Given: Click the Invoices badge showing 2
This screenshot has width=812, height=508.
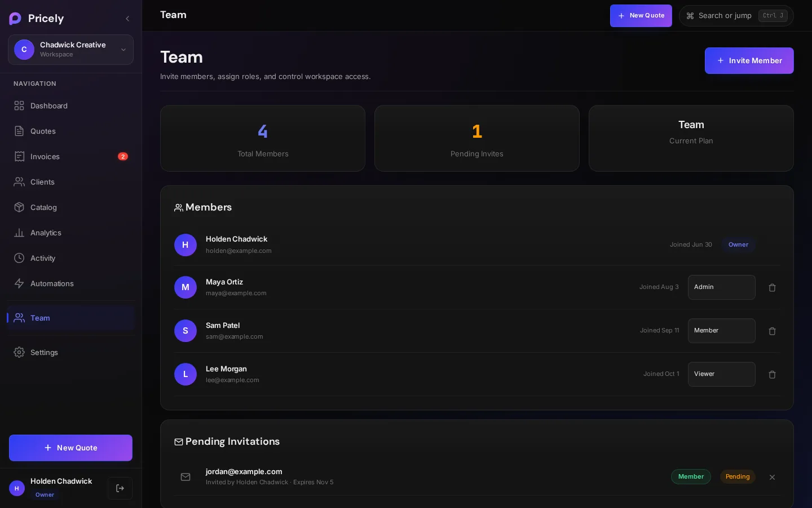Looking at the screenshot, I should (x=123, y=156).
